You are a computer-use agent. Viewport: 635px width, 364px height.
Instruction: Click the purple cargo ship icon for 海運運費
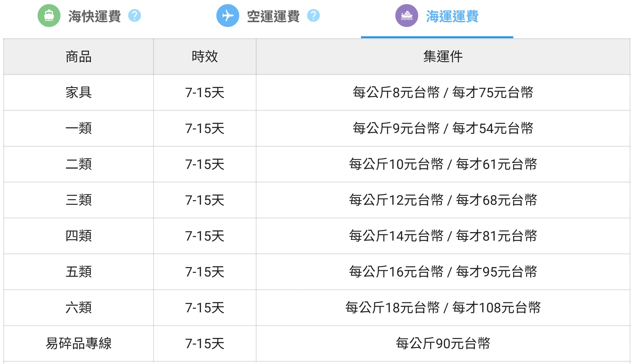(x=407, y=15)
